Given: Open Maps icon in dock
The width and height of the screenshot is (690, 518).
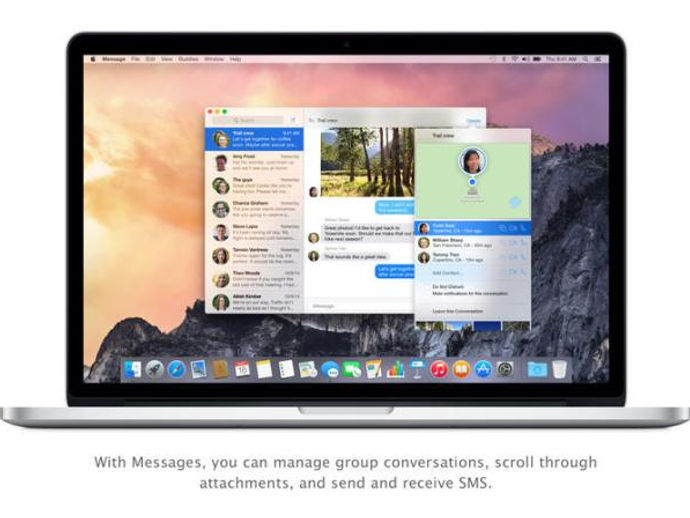Looking at the screenshot, I should click(308, 369).
